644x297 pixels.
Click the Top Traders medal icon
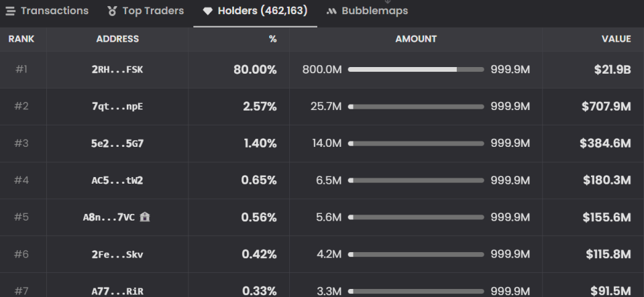(112, 11)
